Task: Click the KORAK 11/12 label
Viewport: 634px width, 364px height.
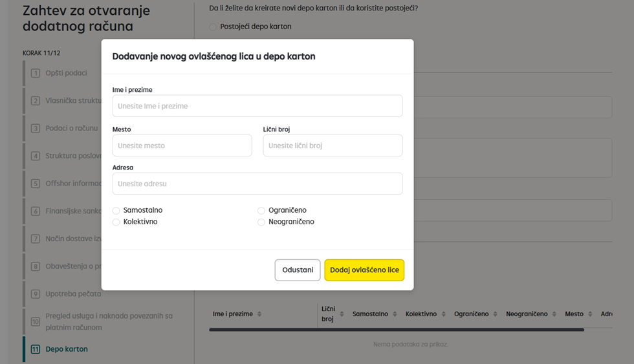Action: 41,53
